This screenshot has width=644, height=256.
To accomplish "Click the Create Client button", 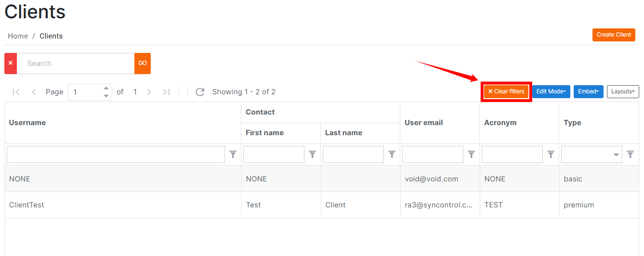I will click(x=614, y=35).
